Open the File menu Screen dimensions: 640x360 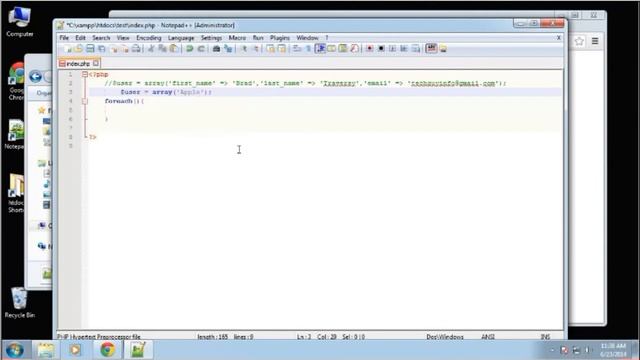pyautogui.click(x=64, y=38)
